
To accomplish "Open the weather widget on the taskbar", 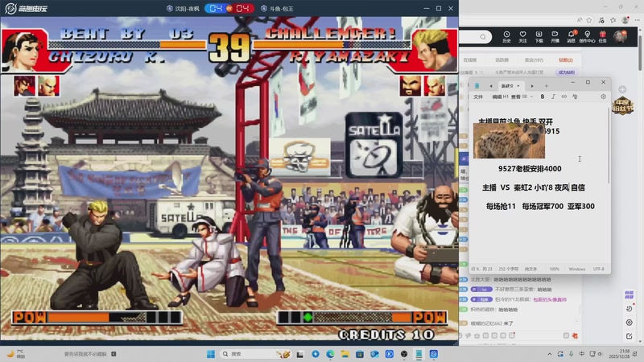I will pyautogui.click(x=15, y=354).
